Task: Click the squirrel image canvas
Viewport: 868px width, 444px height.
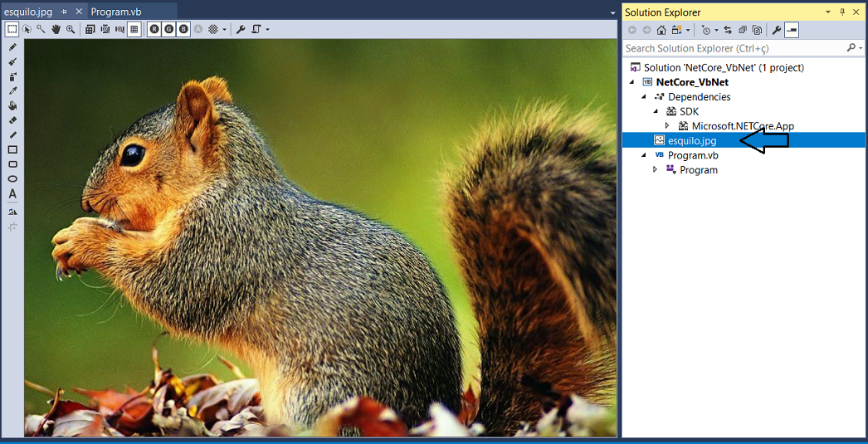Action: point(320,237)
